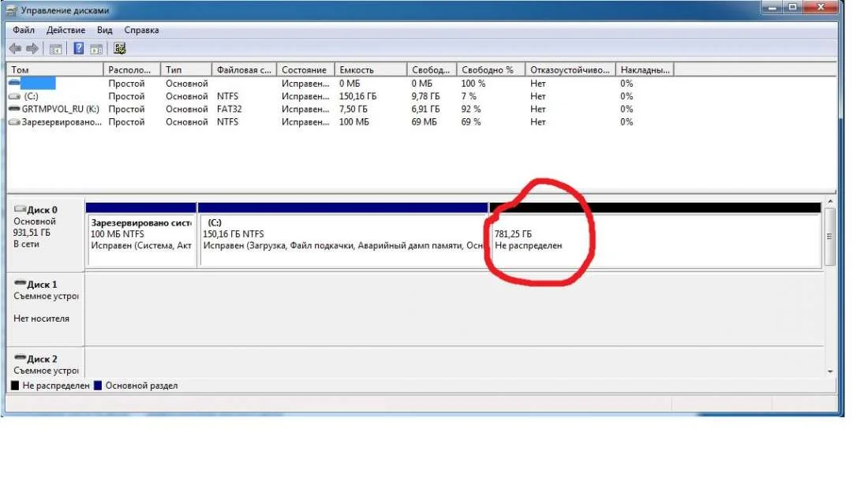The width and height of the screenshot is (868, 488).
Task: Select the highlighted unnamed volume row icon
Action: [15, 83]
